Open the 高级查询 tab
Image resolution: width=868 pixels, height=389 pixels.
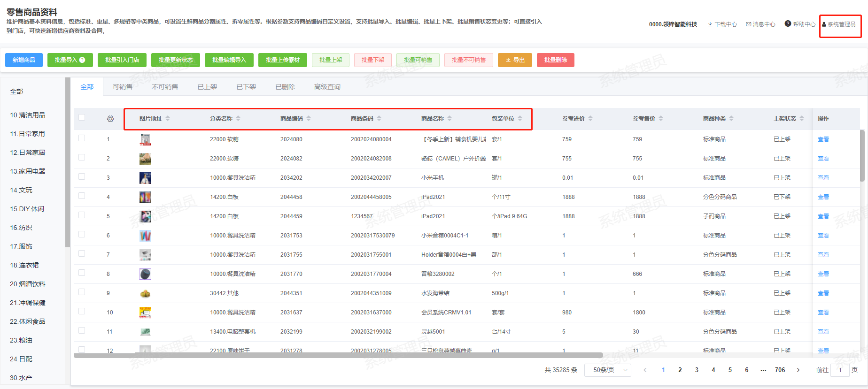[x=327, y=87]
